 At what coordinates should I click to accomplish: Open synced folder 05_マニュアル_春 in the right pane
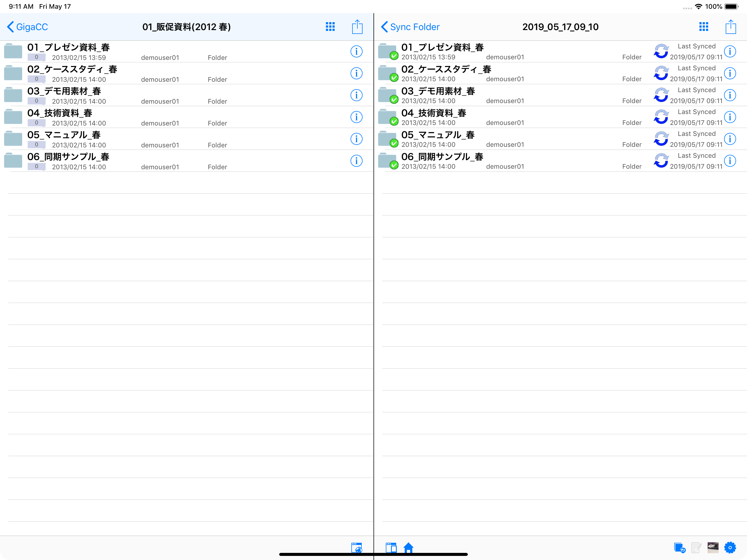click(561, 139)
